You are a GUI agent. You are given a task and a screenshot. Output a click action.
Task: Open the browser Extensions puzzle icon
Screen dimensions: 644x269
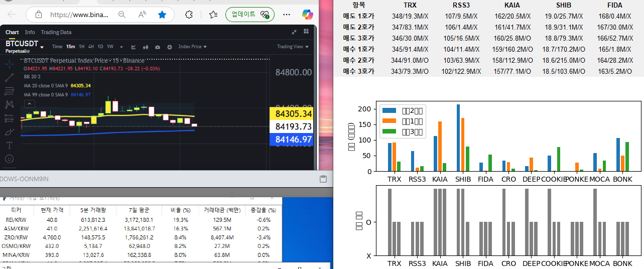189,15
